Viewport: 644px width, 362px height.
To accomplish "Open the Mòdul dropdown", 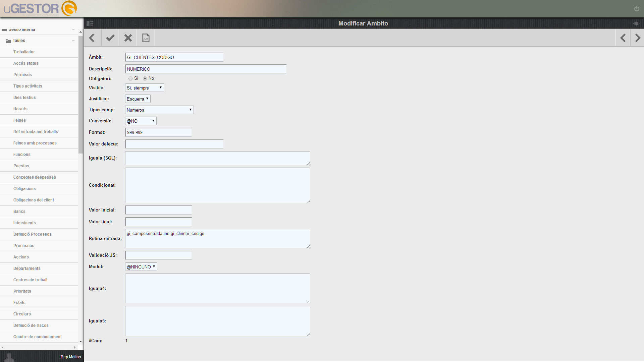I will (141, 267).
